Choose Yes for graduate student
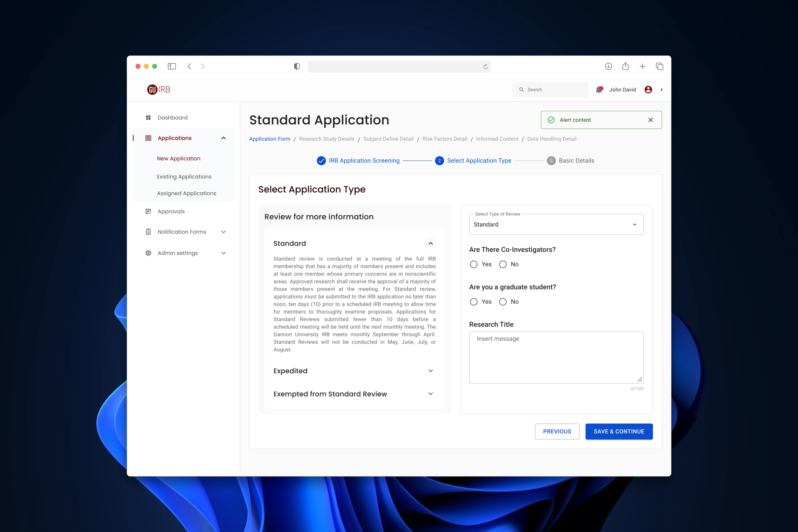Image resolution: width=798 pixels, height=532 pixels. (474, 302)
